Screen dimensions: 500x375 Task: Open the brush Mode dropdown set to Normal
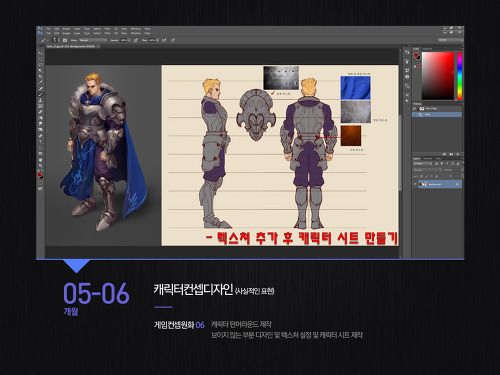pos(93,40)
